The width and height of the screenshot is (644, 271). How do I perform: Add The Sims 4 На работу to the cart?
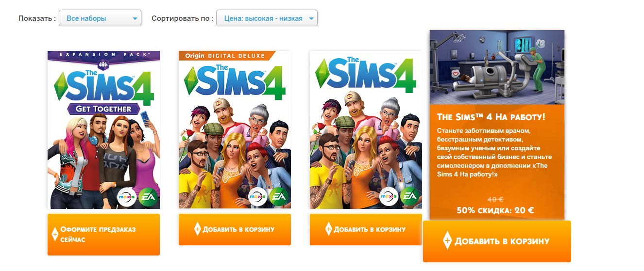497,241
